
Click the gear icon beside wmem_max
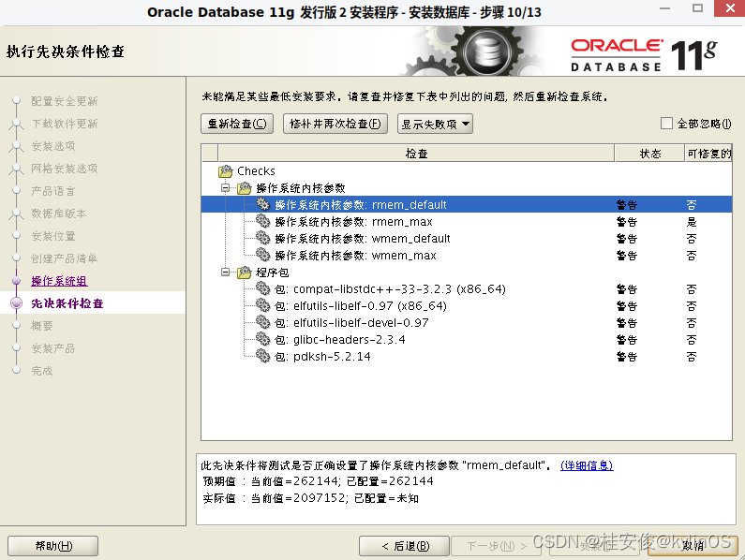point(262,255)
